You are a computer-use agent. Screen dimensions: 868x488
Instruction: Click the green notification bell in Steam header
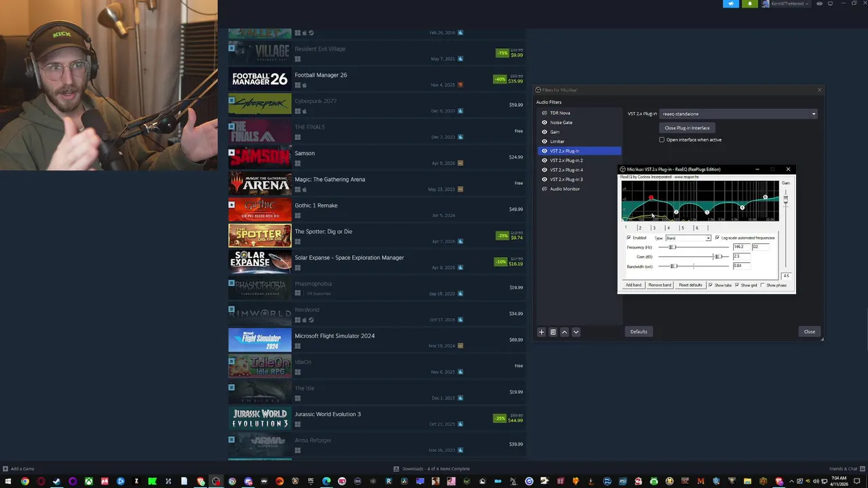point(749,3)
